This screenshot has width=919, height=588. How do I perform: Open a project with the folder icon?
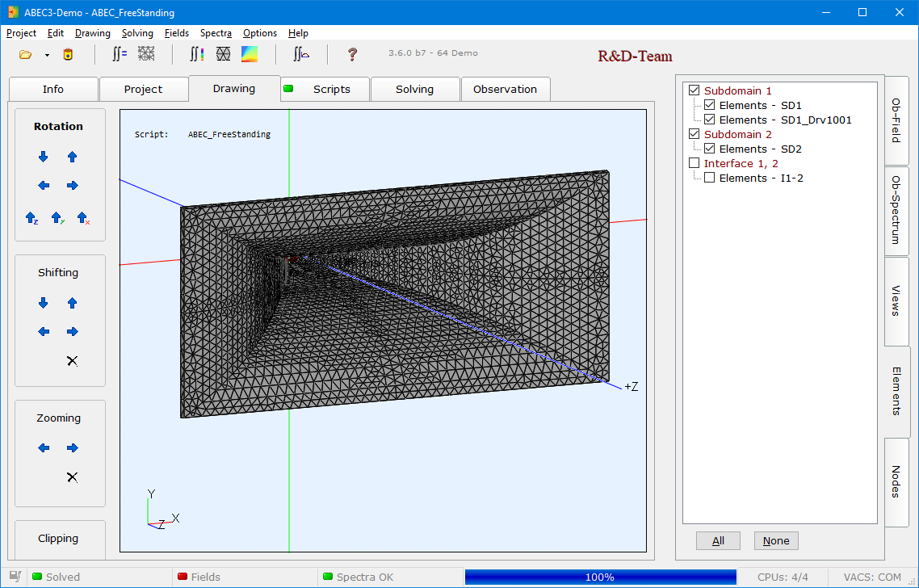click(25, 55)
